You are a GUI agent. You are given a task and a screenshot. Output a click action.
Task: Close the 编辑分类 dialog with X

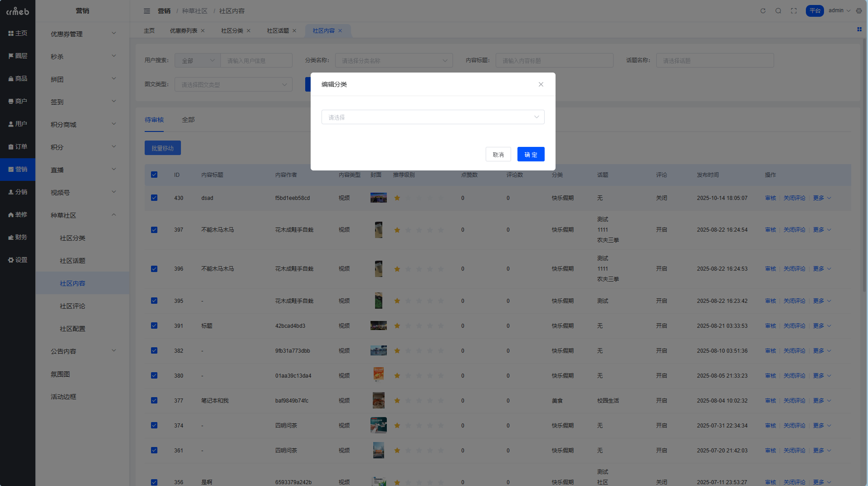[x=541, y=84]
